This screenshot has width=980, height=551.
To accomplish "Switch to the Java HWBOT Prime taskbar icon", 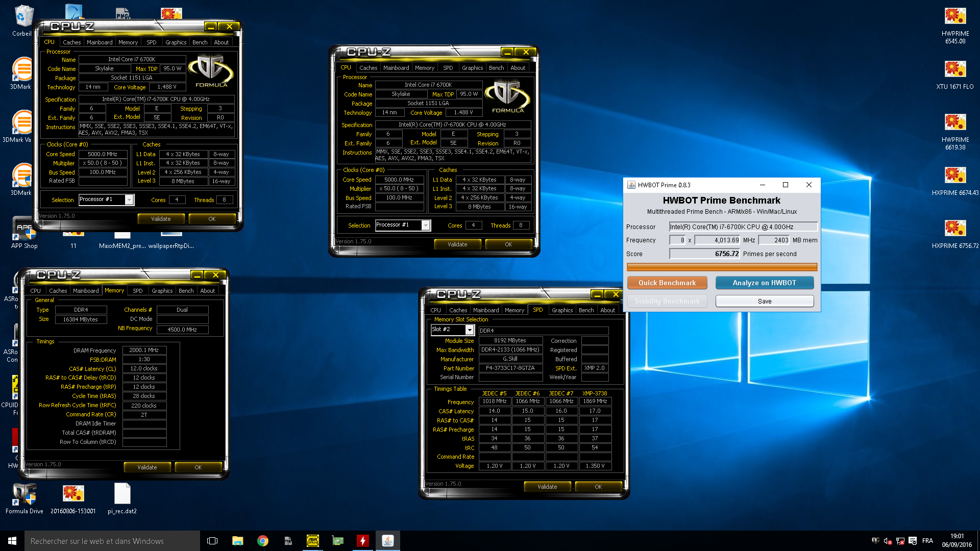I will pos(387,541).
